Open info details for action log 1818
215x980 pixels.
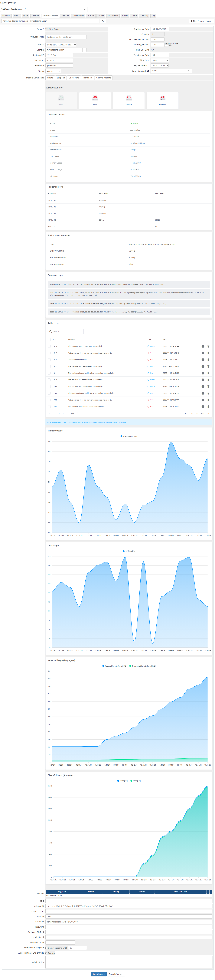click(203, 346)
